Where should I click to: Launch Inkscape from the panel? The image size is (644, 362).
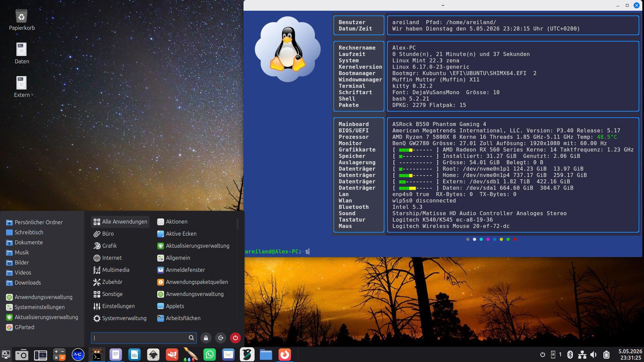point(153,355)
